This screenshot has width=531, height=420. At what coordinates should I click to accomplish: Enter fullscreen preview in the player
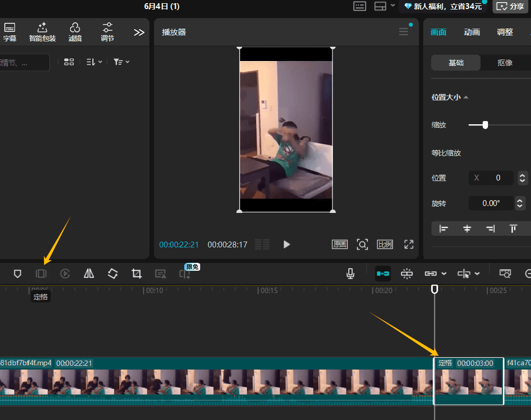[x=408, y=244]
